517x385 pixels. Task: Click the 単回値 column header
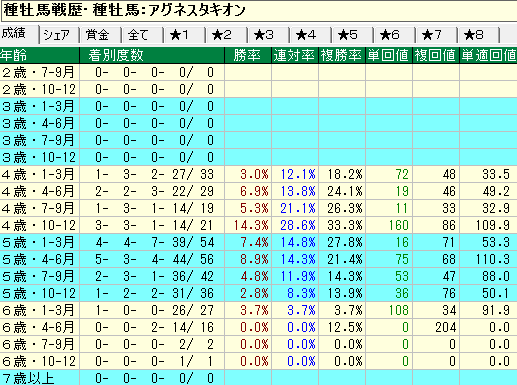click(389, 55)
